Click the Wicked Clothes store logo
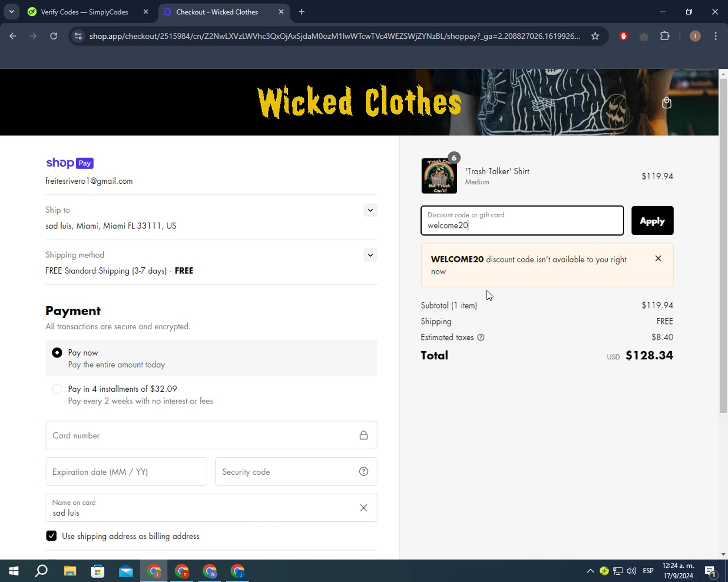This screenshot has width=728, height=582. click(359, 102)
